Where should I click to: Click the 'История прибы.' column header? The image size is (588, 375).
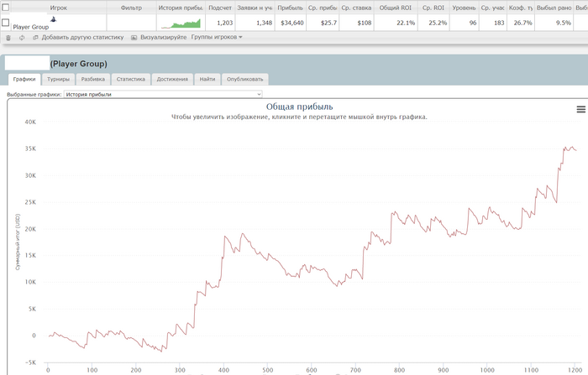click(181, 8)
